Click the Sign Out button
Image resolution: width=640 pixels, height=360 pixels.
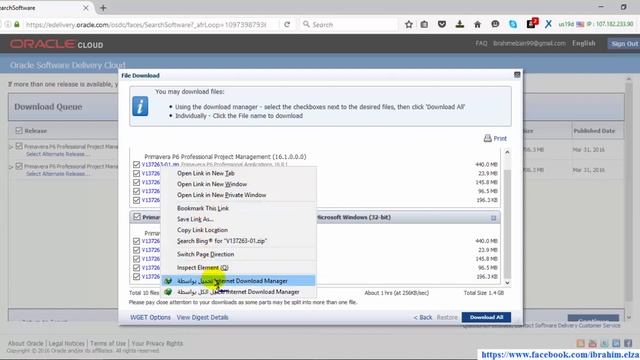pyautogui.click(x=624, y=44)
